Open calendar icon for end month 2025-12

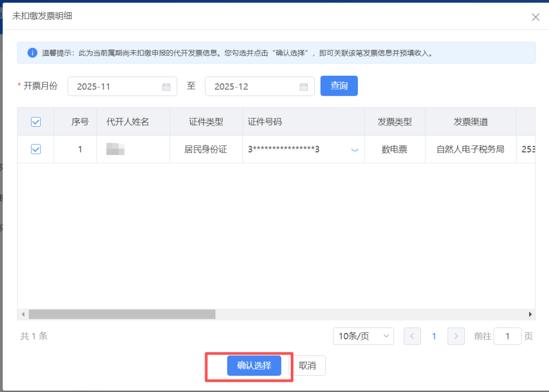point(303,86)
